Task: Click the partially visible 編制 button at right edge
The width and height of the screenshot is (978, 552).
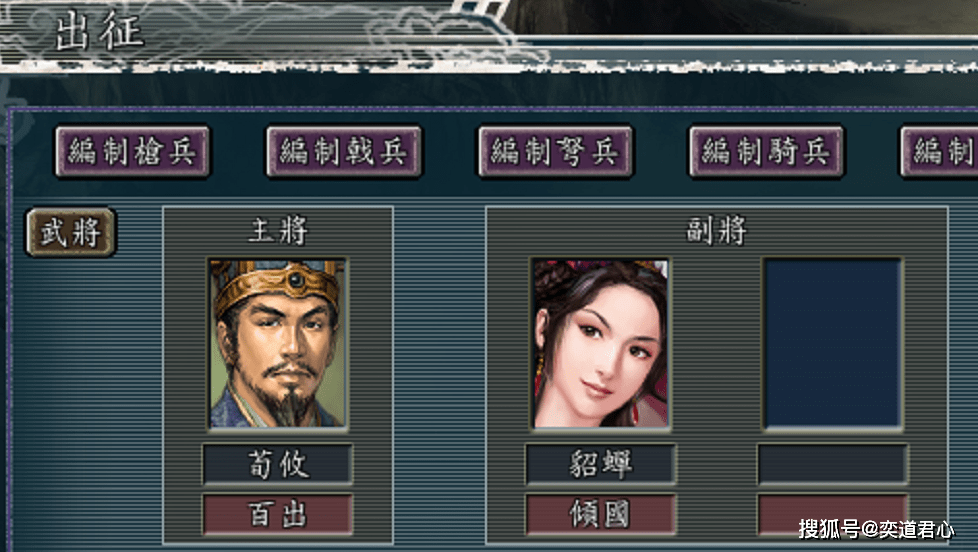Action: (x=939, y=152)
